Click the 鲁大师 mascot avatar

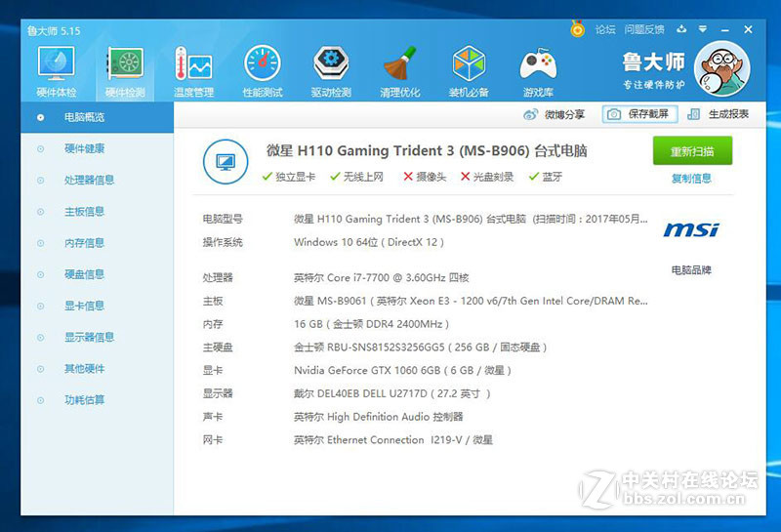click(x=721, y=68)
